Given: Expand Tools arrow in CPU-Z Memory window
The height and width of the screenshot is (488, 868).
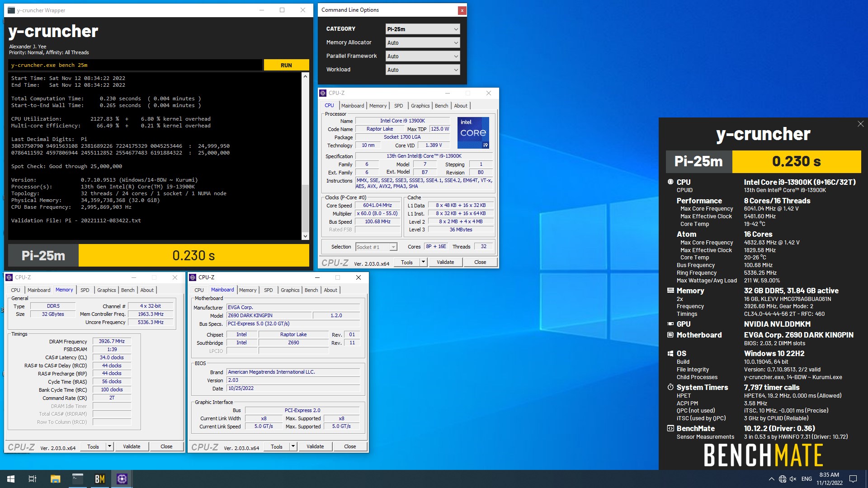Looking at the screenshot, I should click(109, 446).
